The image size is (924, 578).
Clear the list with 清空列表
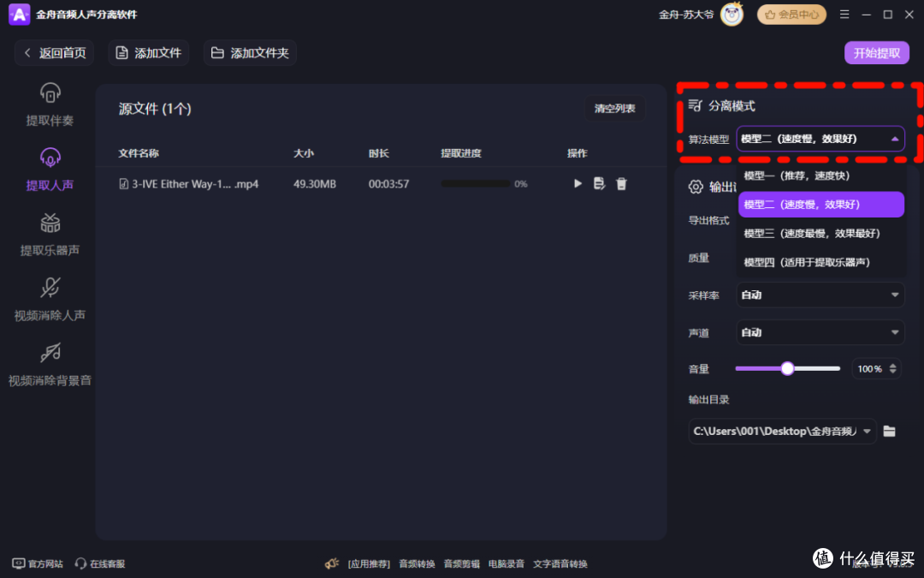tap(614, 109)
